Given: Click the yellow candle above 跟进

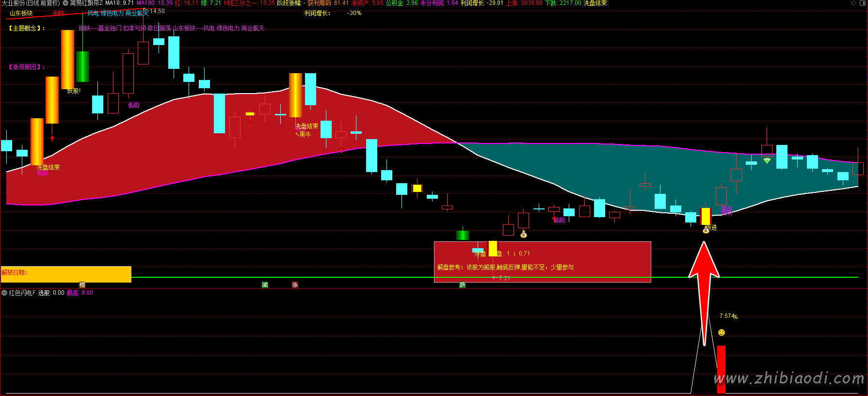Looking at the screenshot, I should pyautogui.click(x=706, y=216).
